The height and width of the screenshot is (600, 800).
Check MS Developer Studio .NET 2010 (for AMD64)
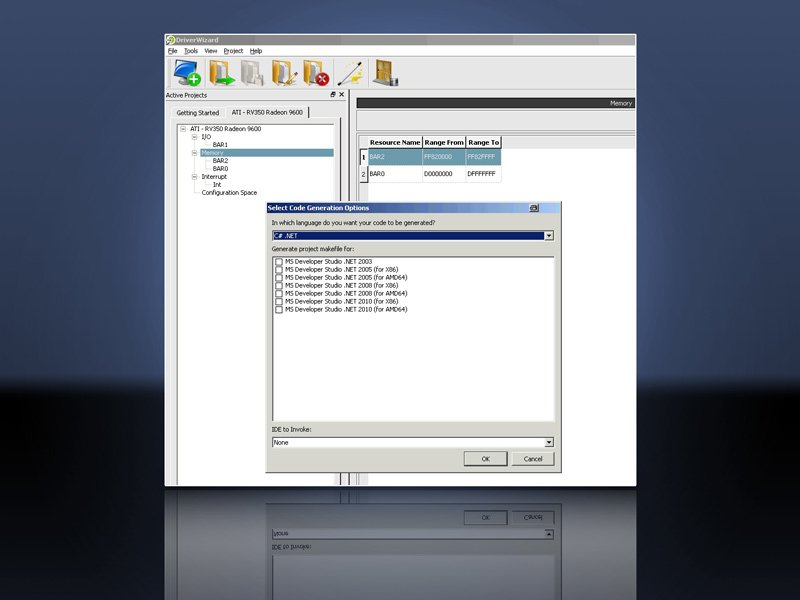279,310
